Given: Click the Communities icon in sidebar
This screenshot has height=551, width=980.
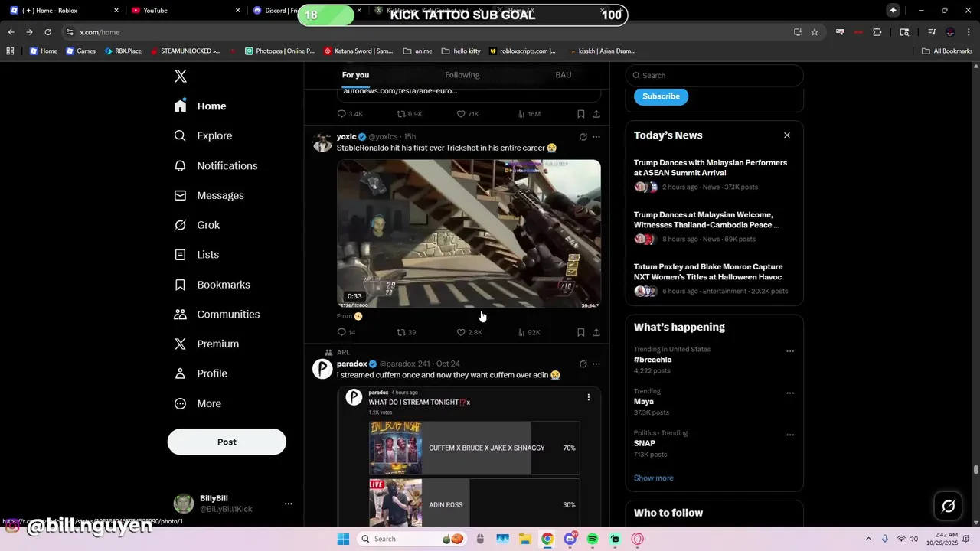Looking at the screenshot, I should tap(181, 315).
